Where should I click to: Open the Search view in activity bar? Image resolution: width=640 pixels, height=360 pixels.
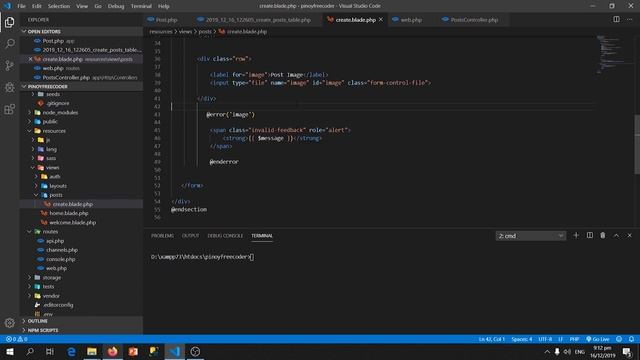(x=9, y=44)
